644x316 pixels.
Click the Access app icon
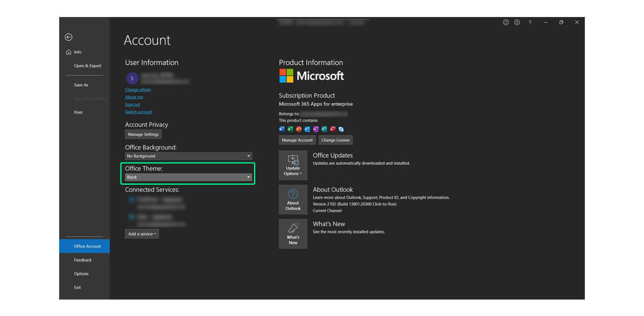333,129
